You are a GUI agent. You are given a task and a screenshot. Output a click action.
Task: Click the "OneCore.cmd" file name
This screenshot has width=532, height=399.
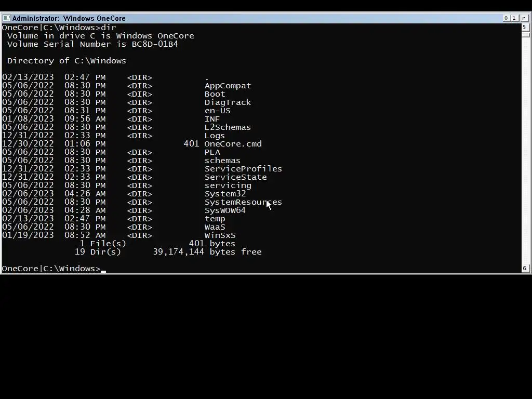(x=233, y=144)
